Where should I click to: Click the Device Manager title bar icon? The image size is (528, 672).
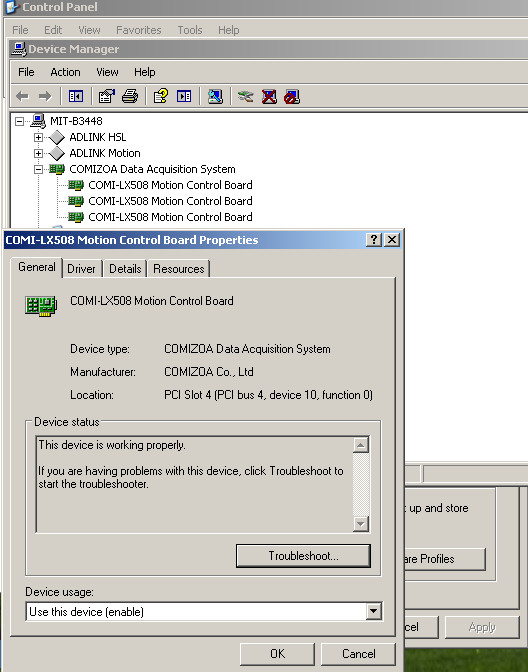point(18,49)
